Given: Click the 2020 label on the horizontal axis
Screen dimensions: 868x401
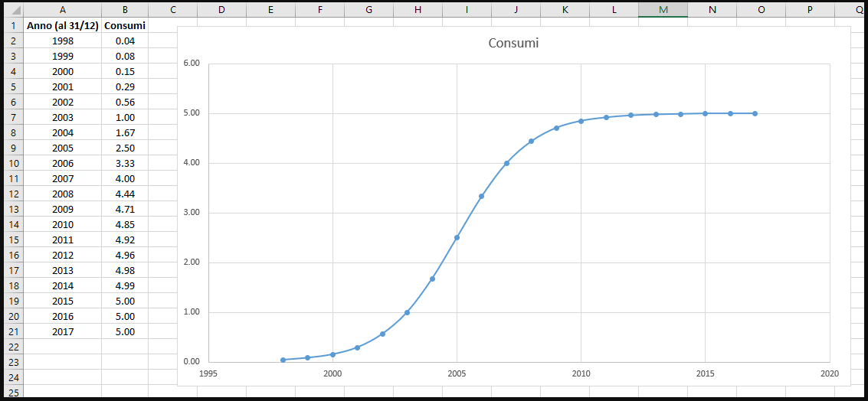Looking at the screenshot, I should pos(829,374).
